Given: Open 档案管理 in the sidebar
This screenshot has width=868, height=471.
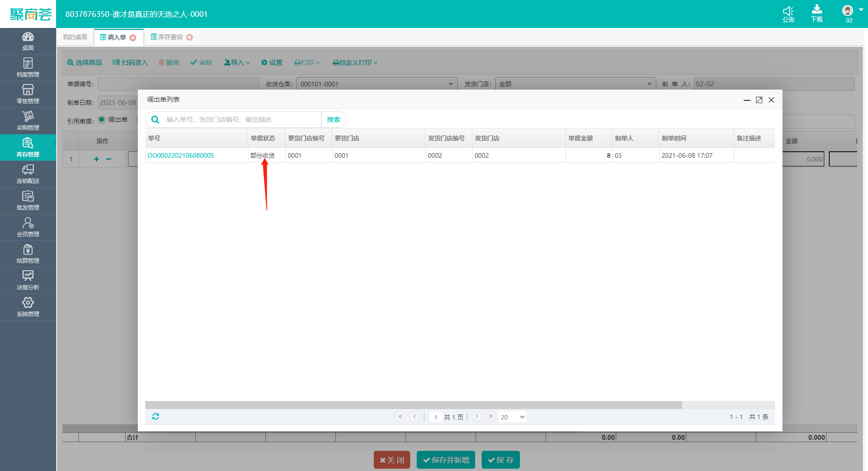Looking at the screenshot, I should pyautogui.click(x=28, y=68).
